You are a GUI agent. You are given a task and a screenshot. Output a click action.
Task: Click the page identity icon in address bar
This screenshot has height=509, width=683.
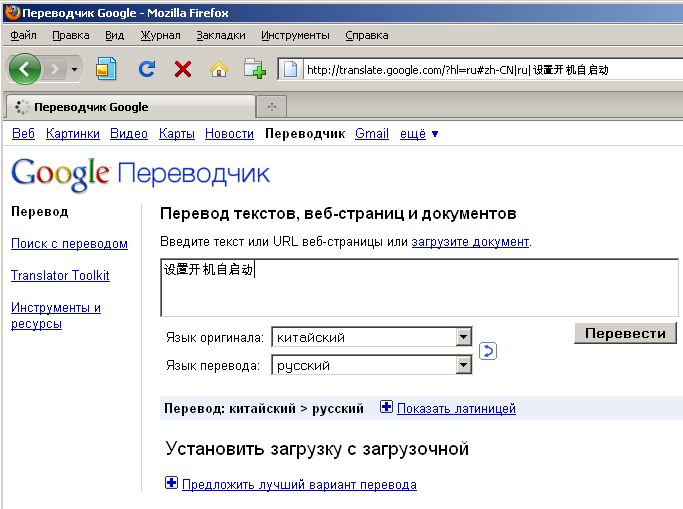coord(290,70)
